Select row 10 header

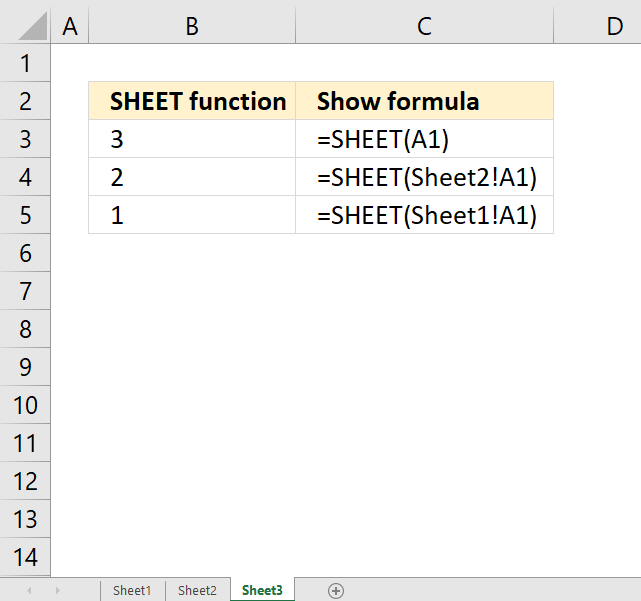click(x=25, y=405)
